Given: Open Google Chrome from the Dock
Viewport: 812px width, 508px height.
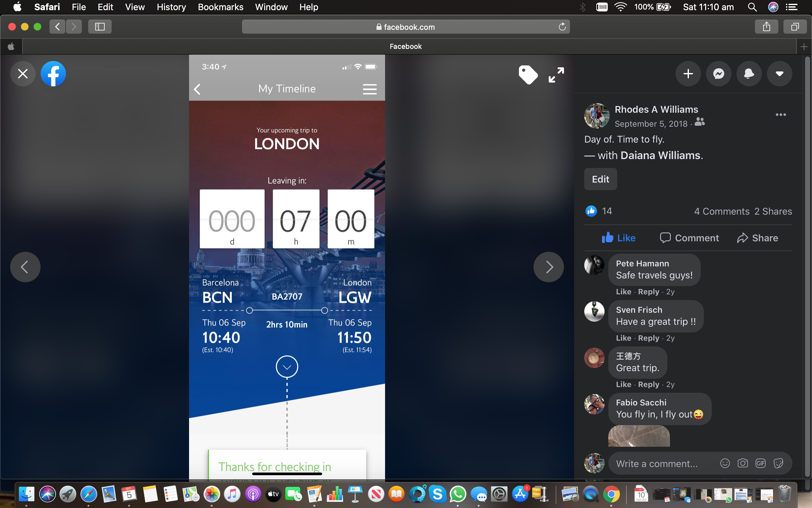Looking at the screenshot, I should tap(611, 494).
